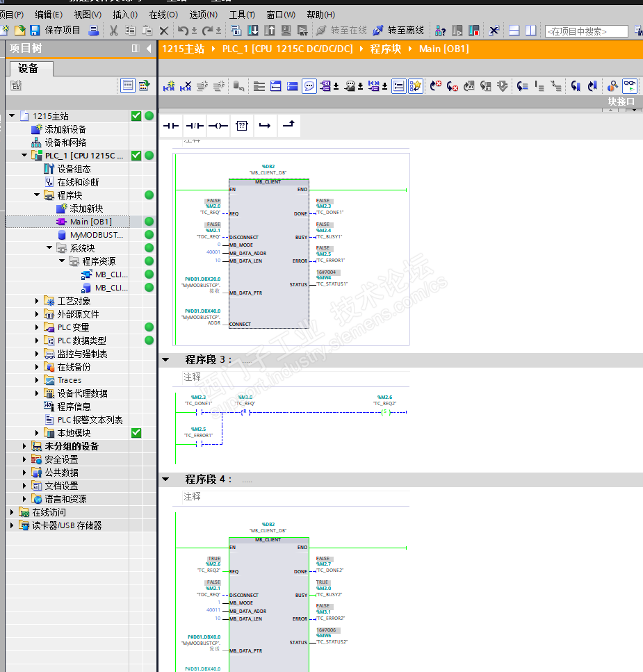Screen dimensions: 643x672
Task: Open the 在线(O) menu
Action: [x=163, y=15]
